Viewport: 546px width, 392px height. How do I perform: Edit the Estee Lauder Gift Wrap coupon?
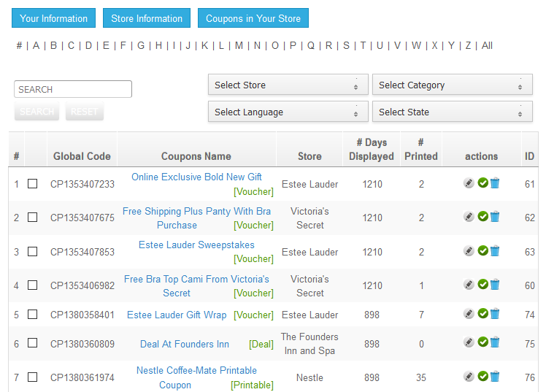point(469,314)
